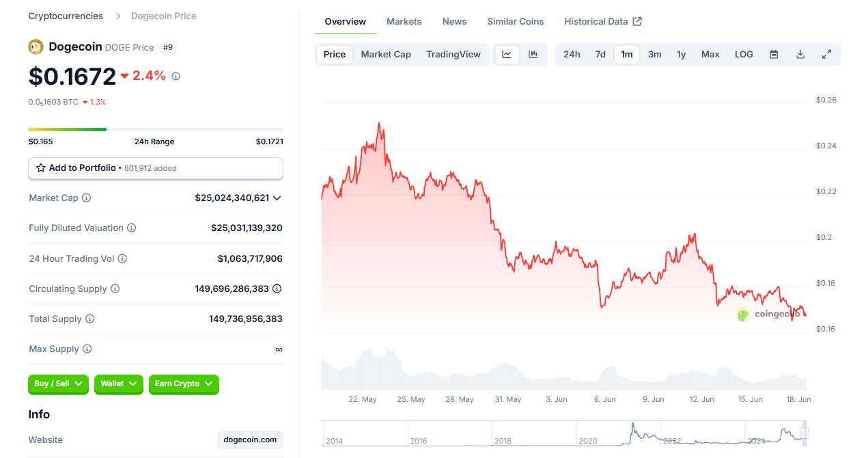The height and width of the screenshot is (458, 868).
Task: Expand the chart to fullscreen
Action: pyautogui.click(x=826, y=54)
